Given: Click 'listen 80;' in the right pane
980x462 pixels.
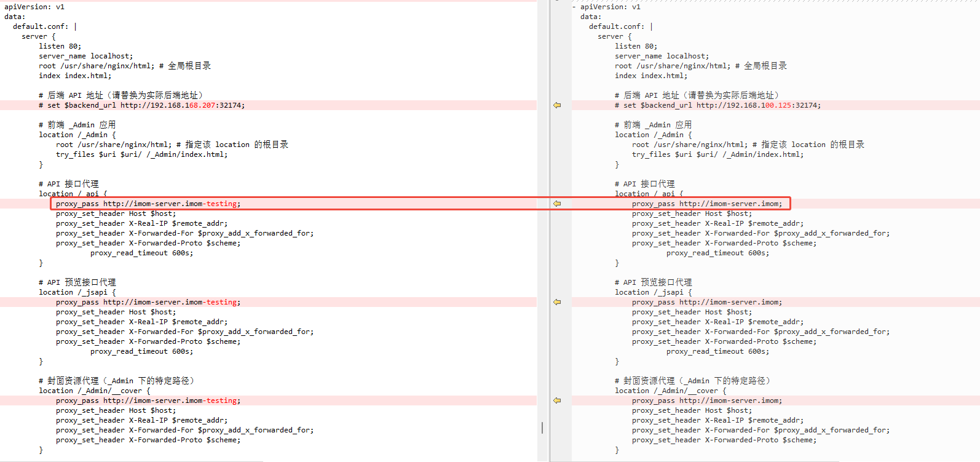Looking at the screenshot, I should [x=636, y=46].
